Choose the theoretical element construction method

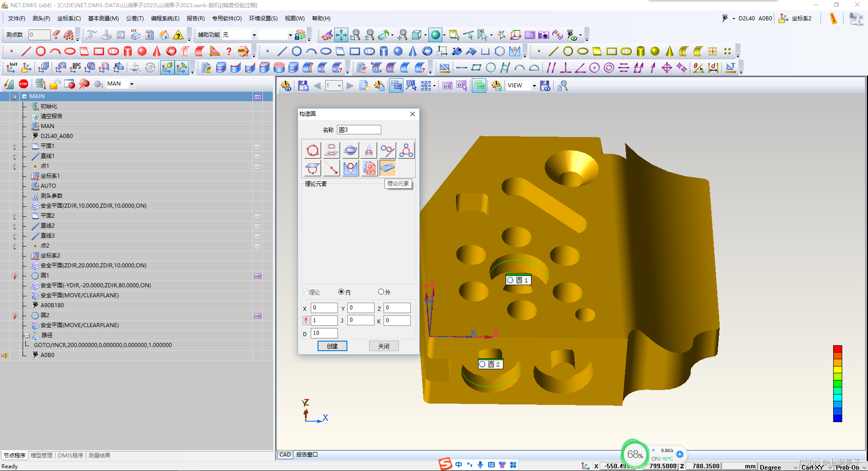point(387,168)
